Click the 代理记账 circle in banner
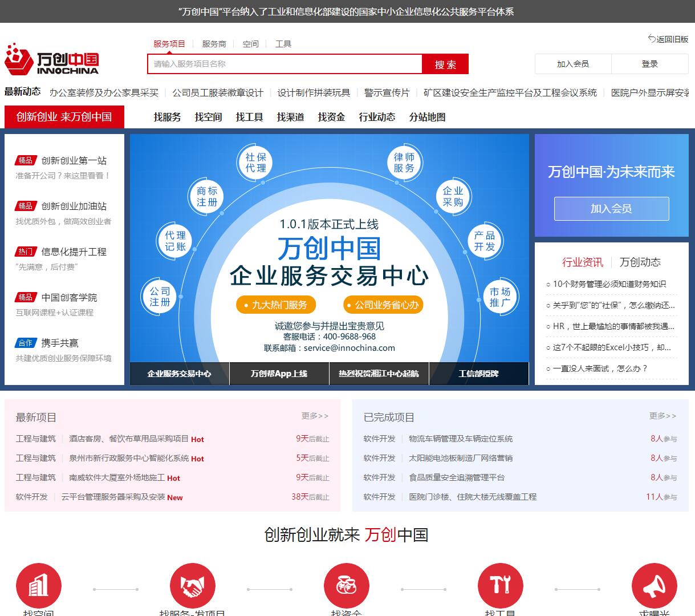Image resolution: width=695 pixels, height=616 pixels. pyautogui.click(x=175, y=241)
